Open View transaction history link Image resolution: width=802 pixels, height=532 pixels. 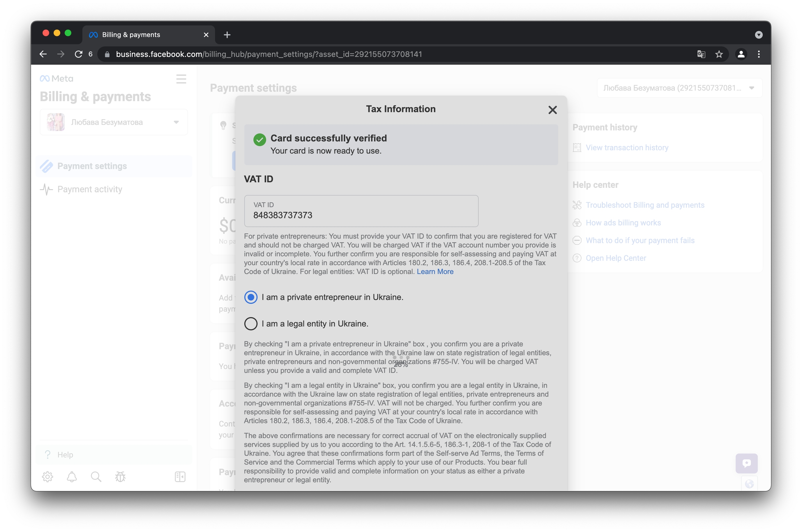(627, 148)
